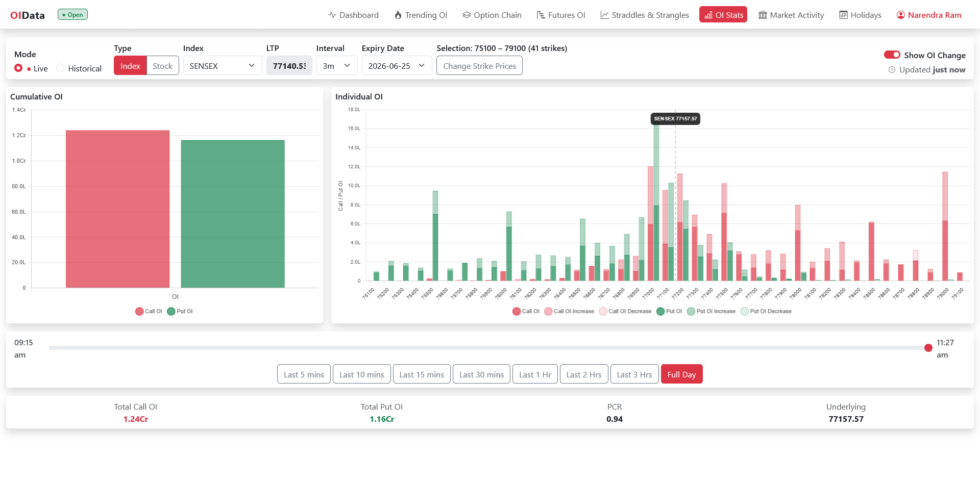Image resolution: width=980 pixels, height=483 pixels.
Task: Navigate to Futures OI
Action: 561,15
